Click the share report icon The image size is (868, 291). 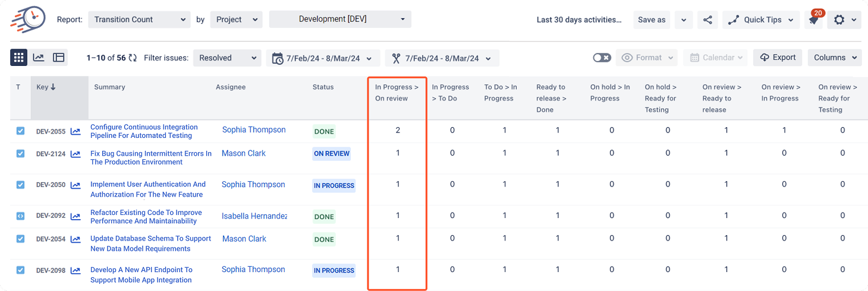tap(707, 20)
